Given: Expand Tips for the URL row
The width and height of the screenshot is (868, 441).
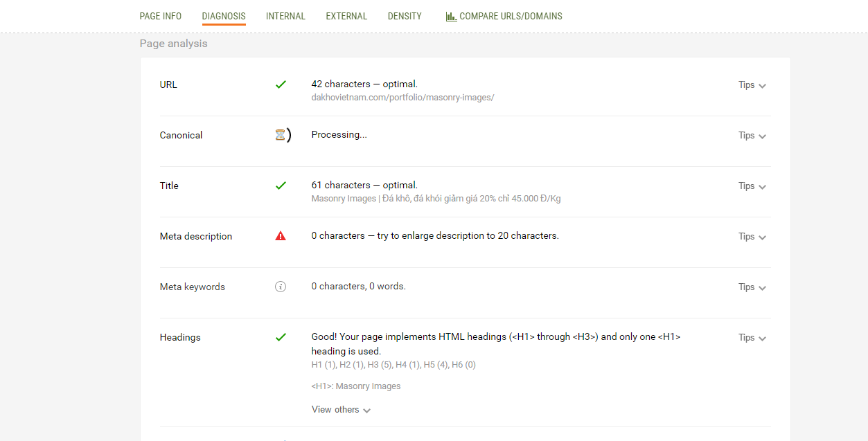Looking at the screenshot, I should [752, 85].
